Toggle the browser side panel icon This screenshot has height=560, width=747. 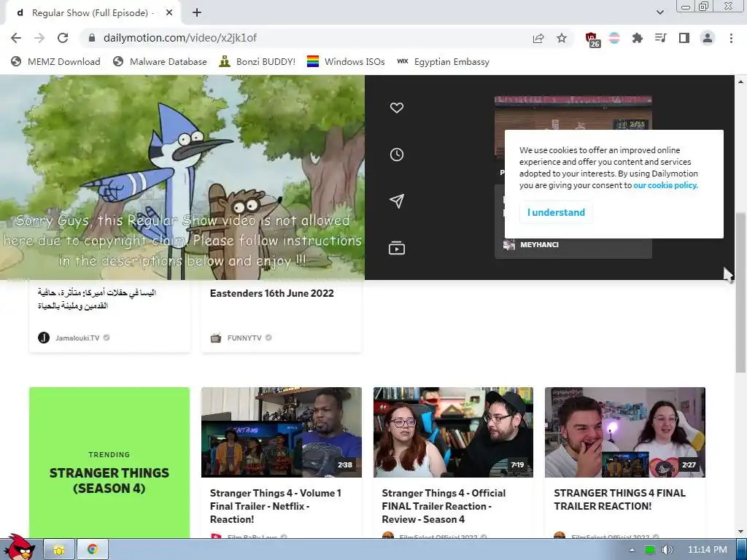click(x=684, y=38)
